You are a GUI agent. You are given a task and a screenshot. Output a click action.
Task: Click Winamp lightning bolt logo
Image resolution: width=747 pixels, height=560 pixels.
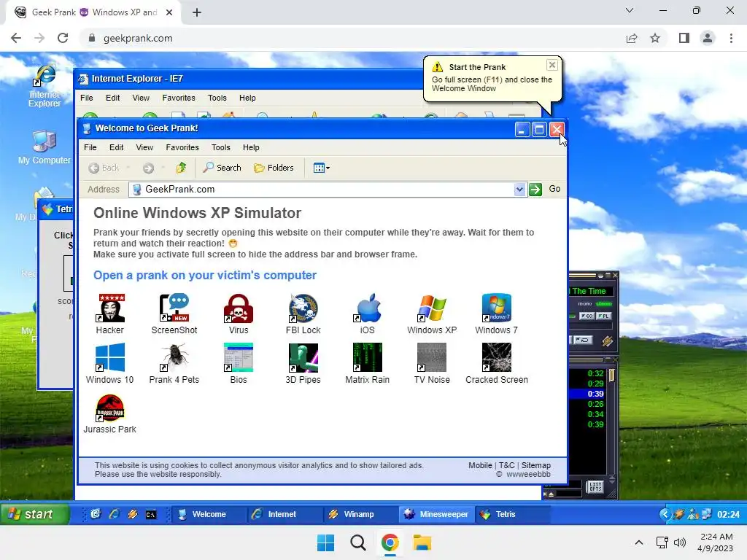coord(607,341)
